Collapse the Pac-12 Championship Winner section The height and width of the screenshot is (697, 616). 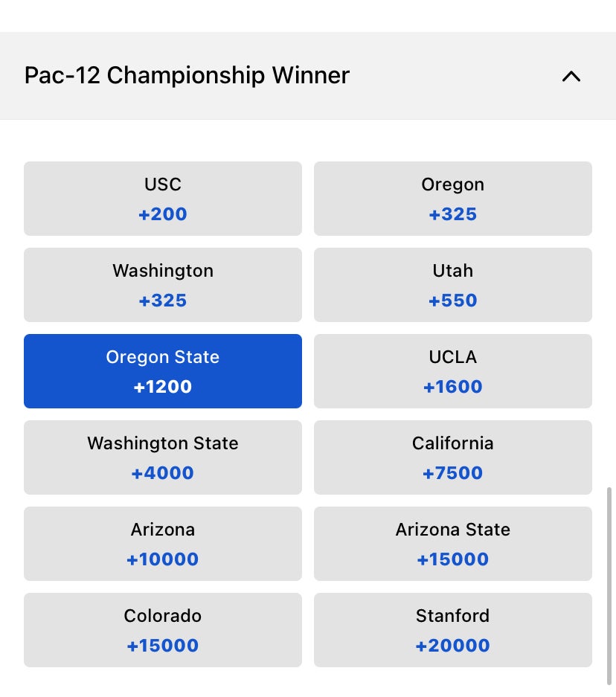point(571,76)
